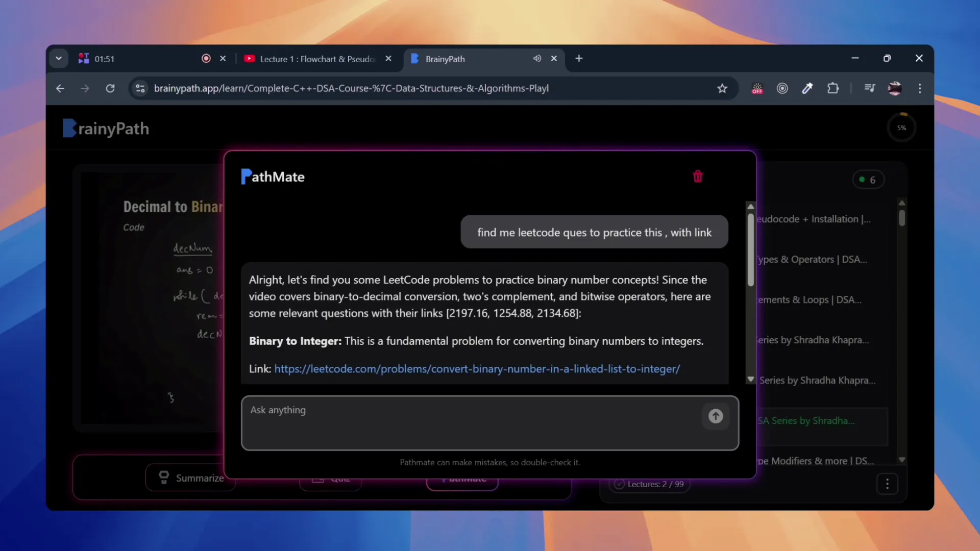Click the recording indicator on 01:51 tab
Viewport: 980px width, 551px height.
coord(206,59)
